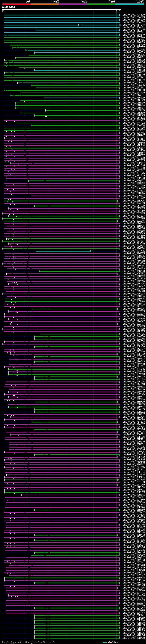Select the UniRef100_P16133 label
Image resolution: width=146 pixels, height=644 pixels.
(x=133, y=42)
